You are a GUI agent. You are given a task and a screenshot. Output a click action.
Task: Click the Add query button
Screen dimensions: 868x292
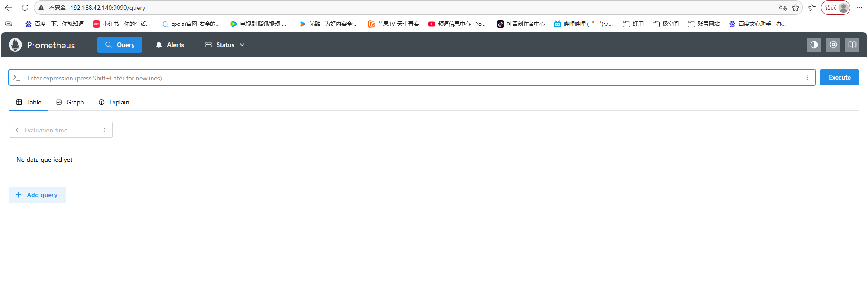pos(37,195)
